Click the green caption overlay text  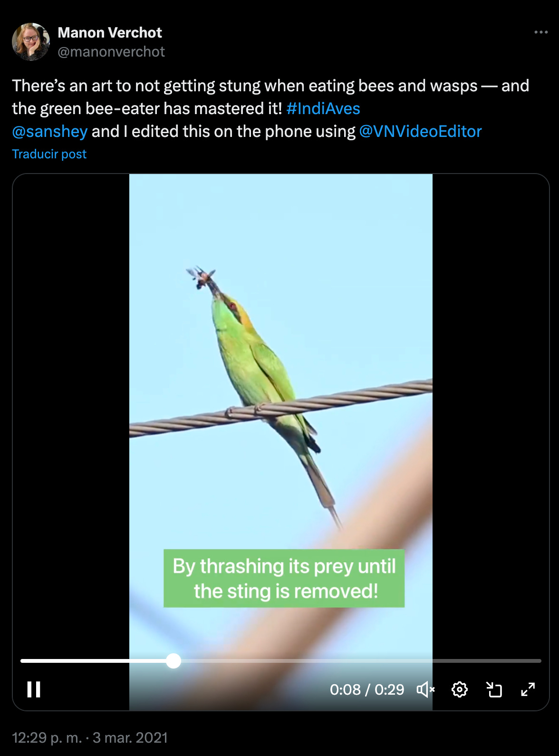tap(284, 578)
